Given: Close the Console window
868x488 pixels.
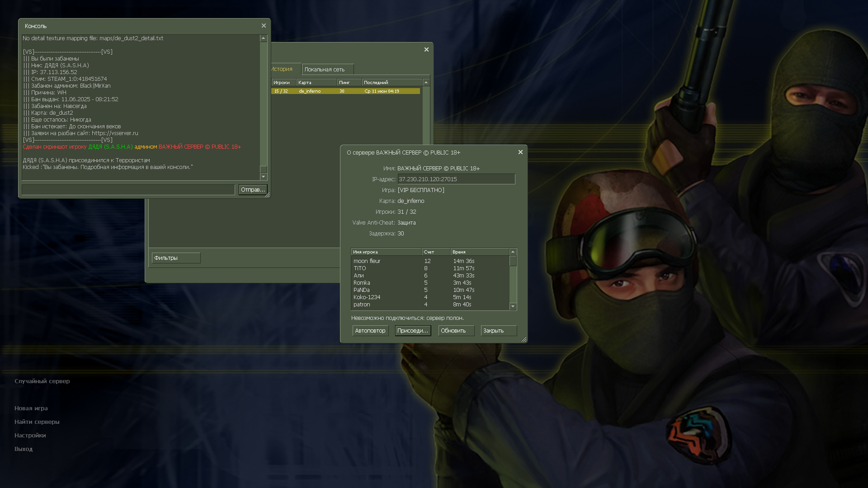Looking at the screenshot, I should (264, 26).
